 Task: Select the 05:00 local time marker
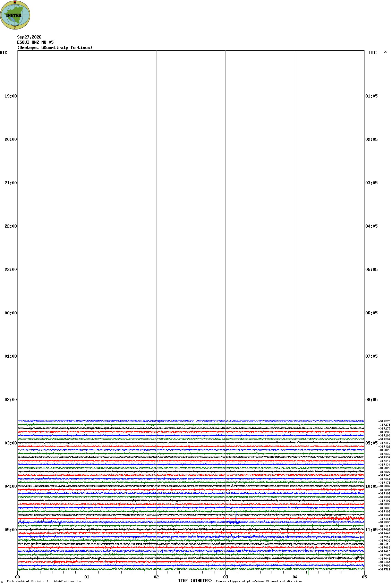click(x=10, y=530)
